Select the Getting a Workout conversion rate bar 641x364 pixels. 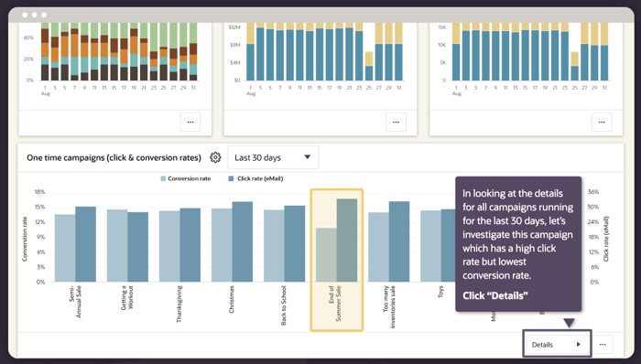[x=117, y=246]
